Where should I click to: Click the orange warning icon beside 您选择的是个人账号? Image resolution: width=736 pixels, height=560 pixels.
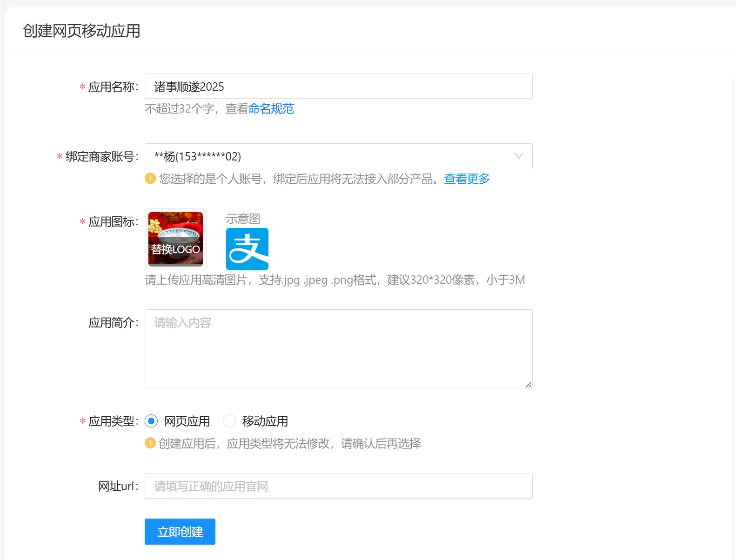click(150, 179)
